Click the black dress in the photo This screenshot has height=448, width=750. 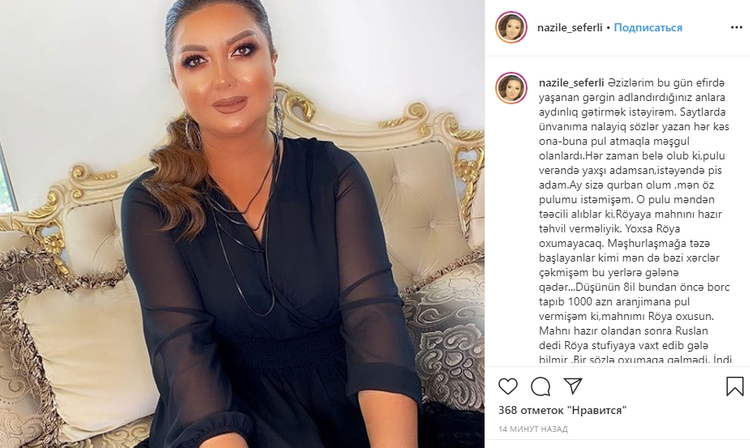pyautogui.click(x=268, y=296)
